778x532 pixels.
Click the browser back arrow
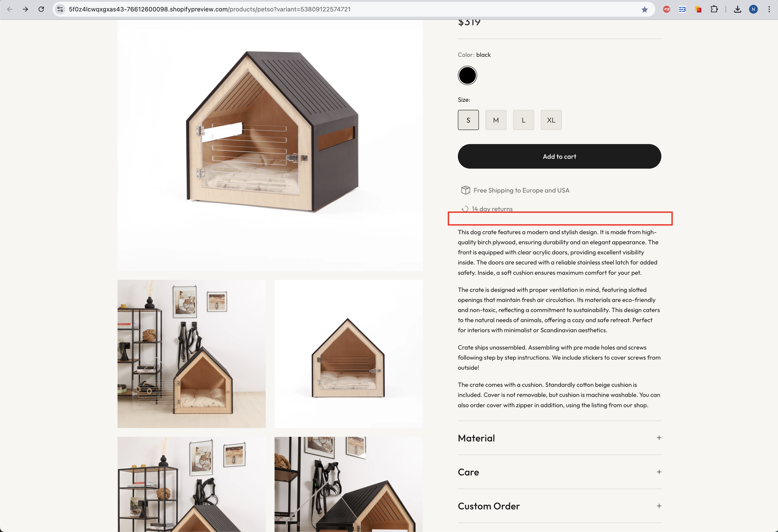10,9
